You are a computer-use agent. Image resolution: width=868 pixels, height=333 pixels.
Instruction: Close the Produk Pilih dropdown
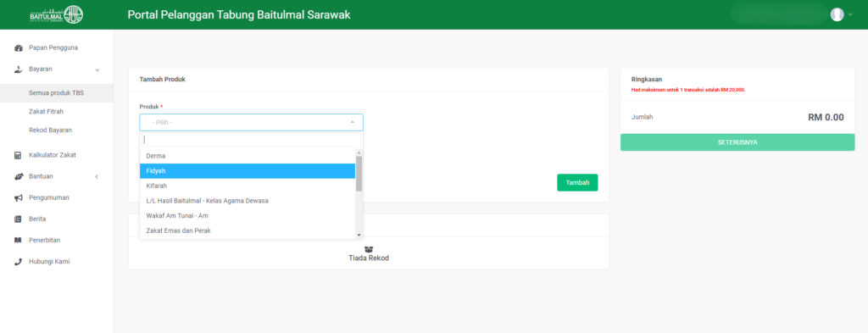251,122
